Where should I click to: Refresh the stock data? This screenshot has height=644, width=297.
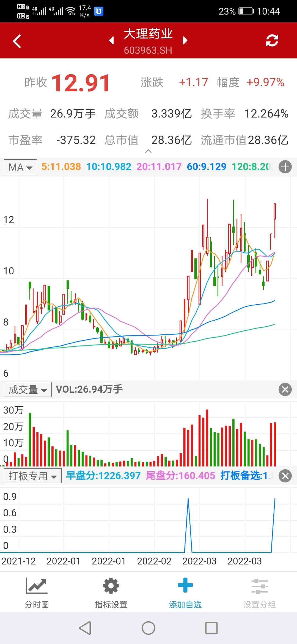click(272, 41)
